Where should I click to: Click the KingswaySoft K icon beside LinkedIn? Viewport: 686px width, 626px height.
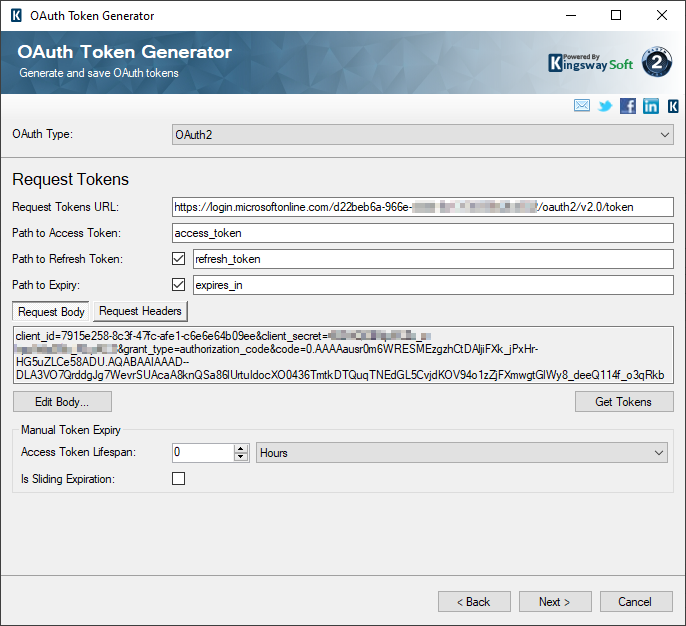point(673,106)
